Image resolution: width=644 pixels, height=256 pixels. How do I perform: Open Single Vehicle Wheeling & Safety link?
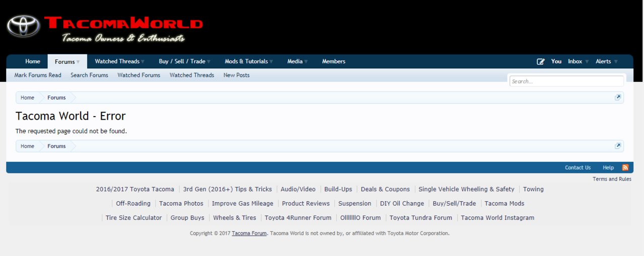466,189
